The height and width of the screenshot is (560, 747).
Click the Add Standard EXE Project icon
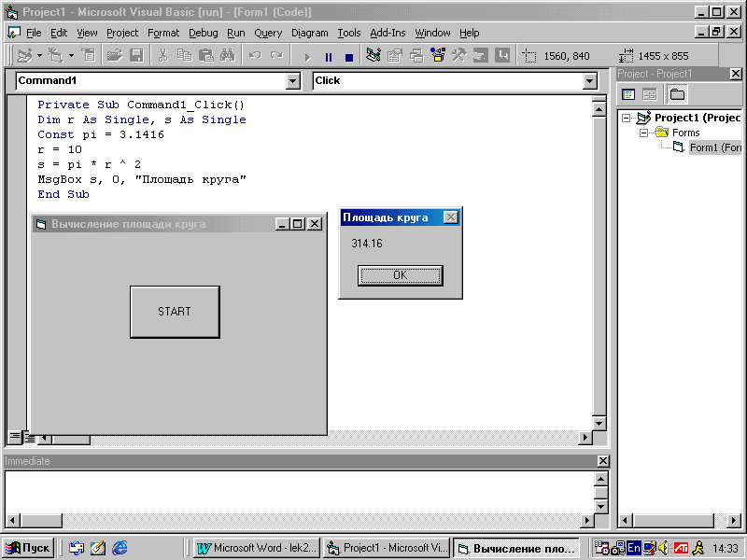tap(24, 56)
